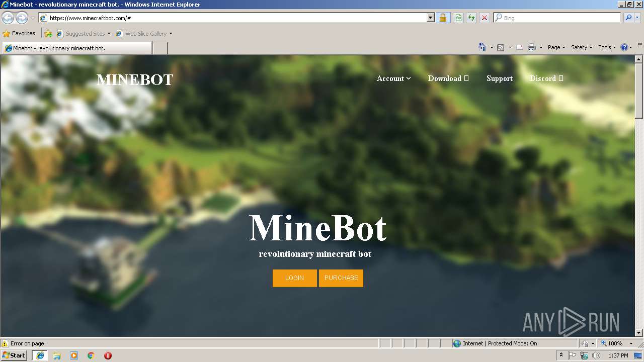
Task: Open the Favorites star button
Action: [19, 34]
